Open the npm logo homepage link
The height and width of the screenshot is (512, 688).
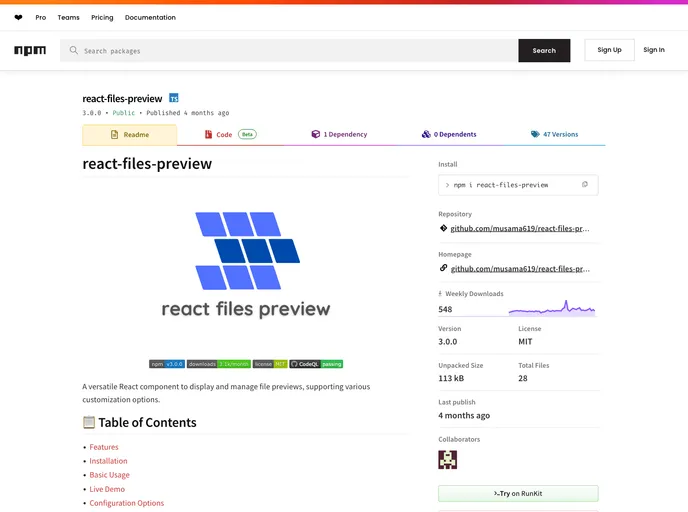(30, 50)
